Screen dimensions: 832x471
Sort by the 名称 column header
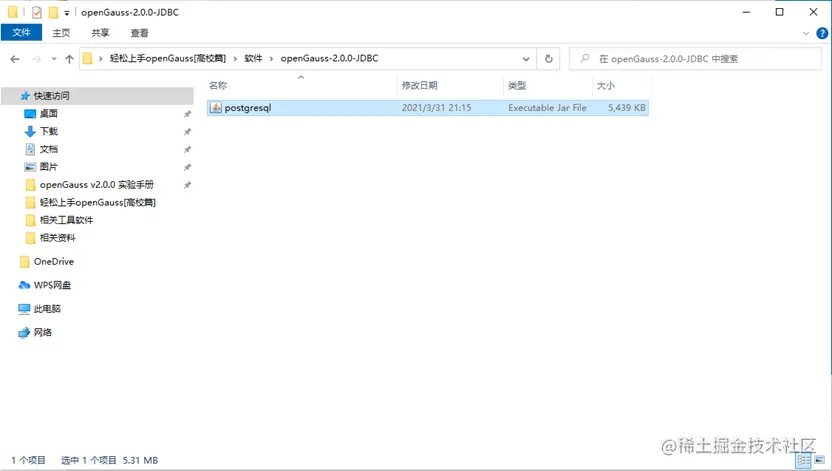[301, 85]
